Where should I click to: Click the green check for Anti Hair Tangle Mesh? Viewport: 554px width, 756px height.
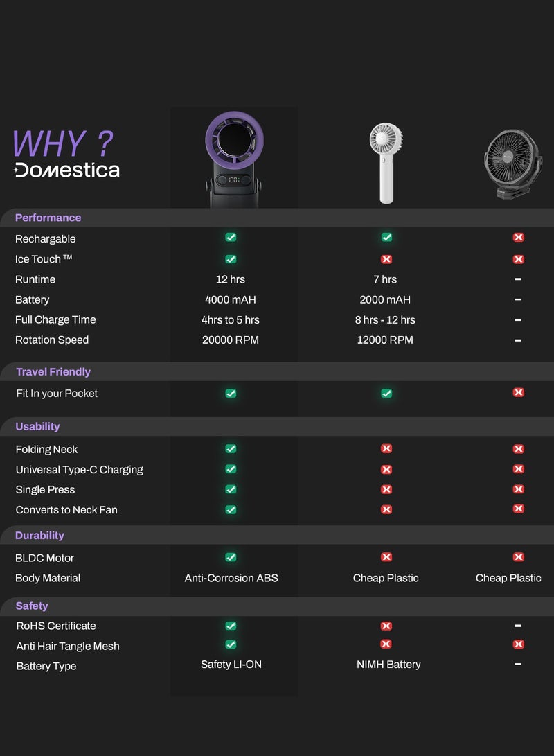point(231,644)
